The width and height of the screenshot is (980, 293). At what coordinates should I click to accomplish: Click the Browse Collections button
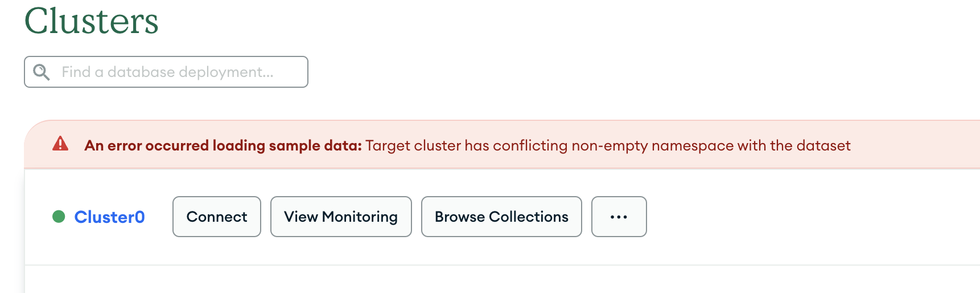pyautogui.click(x=501, y=217)
